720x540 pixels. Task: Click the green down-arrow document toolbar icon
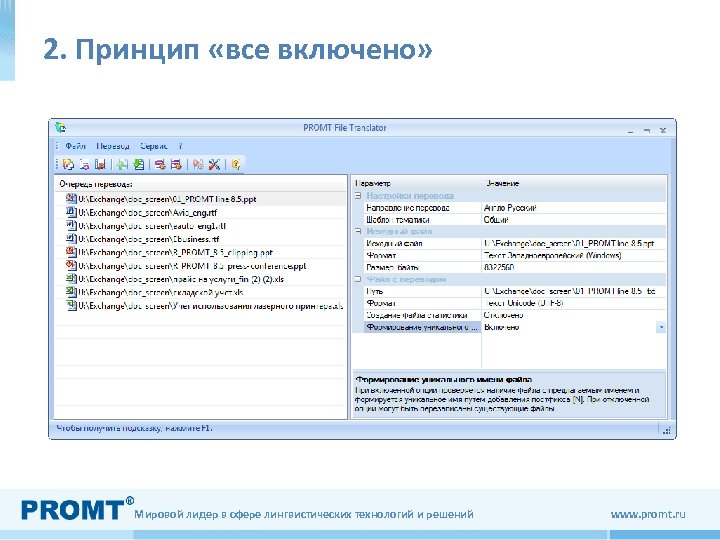tap(138, 164)
